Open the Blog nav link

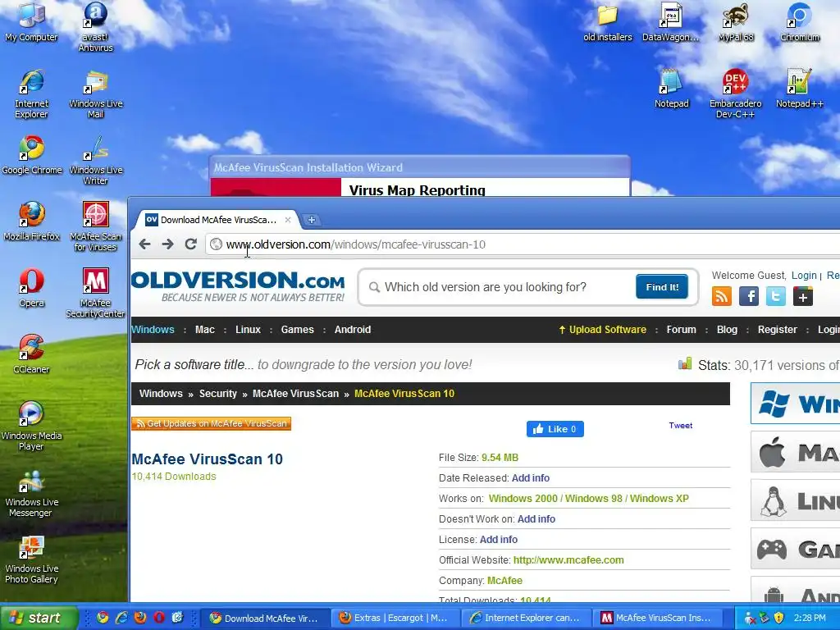[x=727, y=330]
